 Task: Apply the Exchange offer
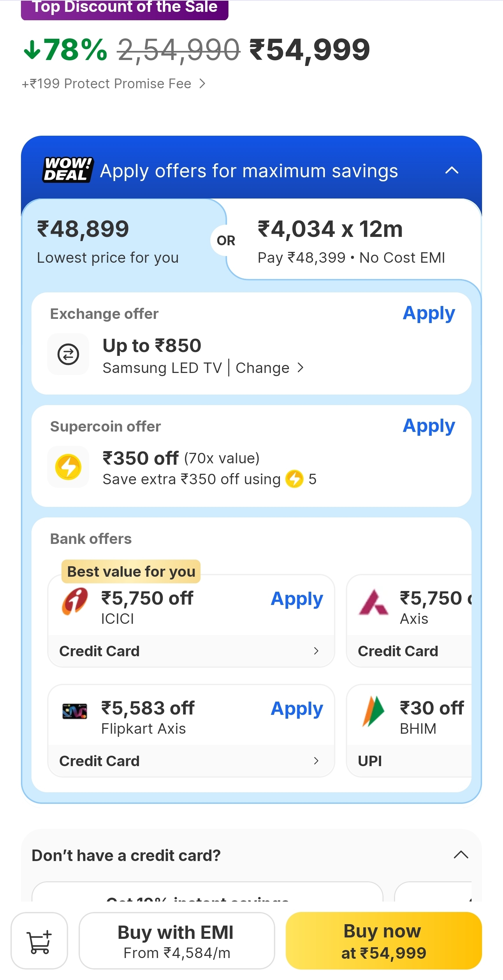point(429,314)
